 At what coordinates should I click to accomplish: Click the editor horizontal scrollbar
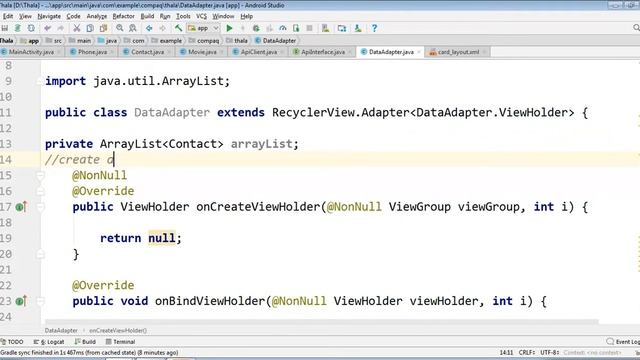(x=322, y=322)
